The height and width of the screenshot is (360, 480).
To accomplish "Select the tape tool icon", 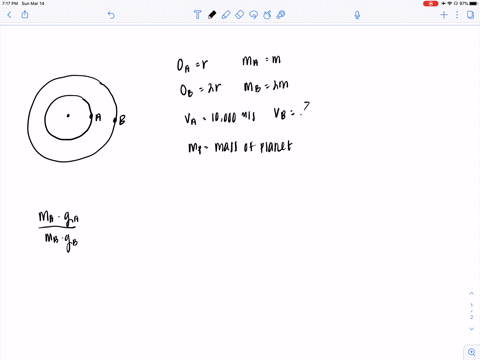I will 281,15.
